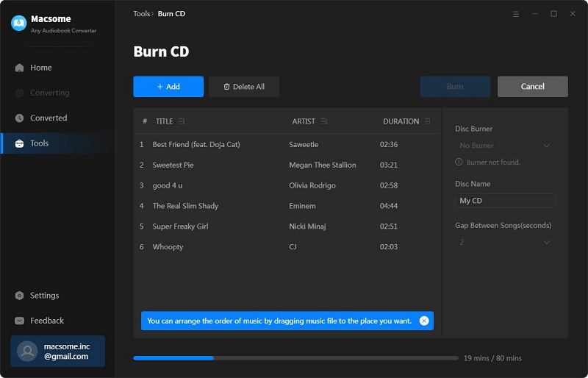
Task: Sort by ARTIST using its sort icon
Action: 323,121
